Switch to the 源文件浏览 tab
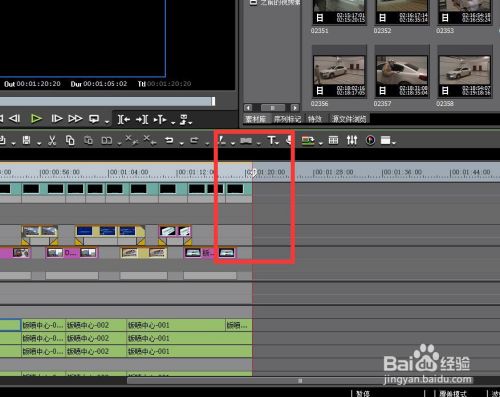 pyautogui.click(x=349, y=119)
